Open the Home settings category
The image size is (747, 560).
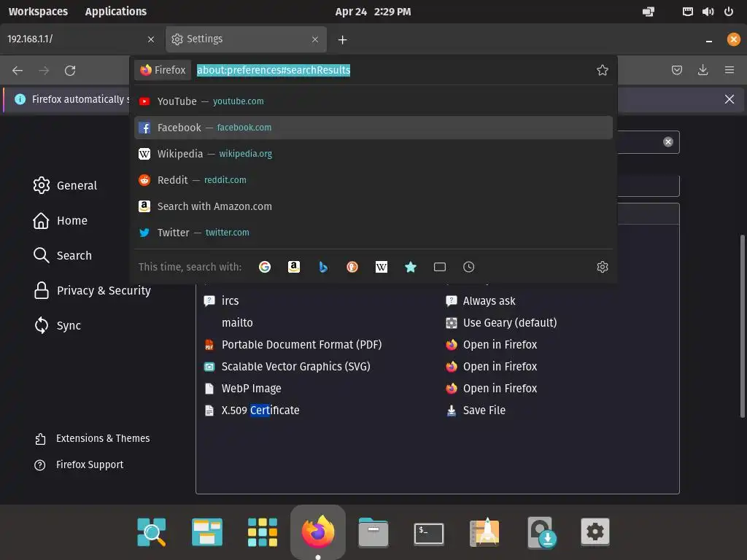click(61, 220)
